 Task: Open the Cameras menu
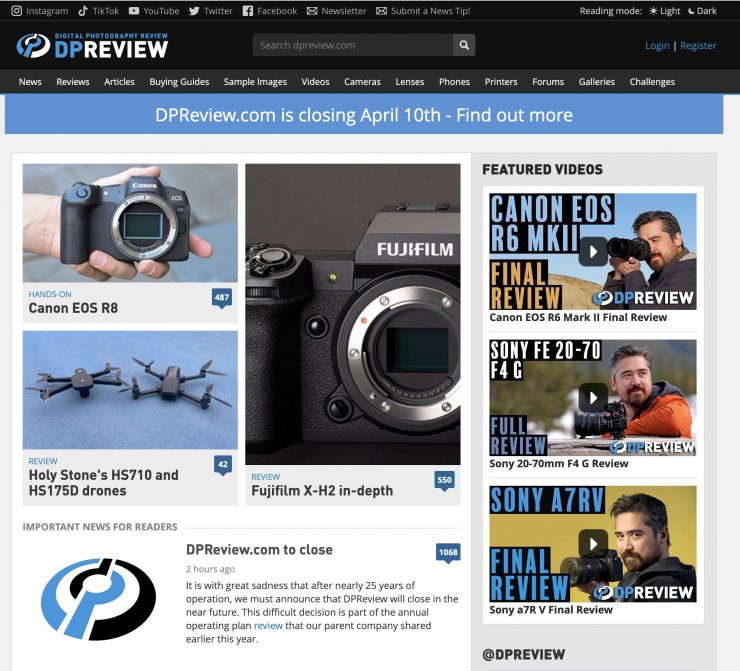click(362, 82)
